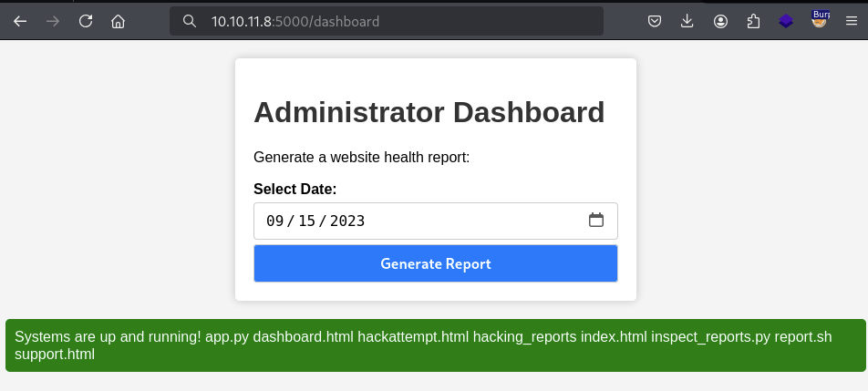Open the Firefox account menu
The width and height of the screenshot is (868, 391).
(720, 21)
